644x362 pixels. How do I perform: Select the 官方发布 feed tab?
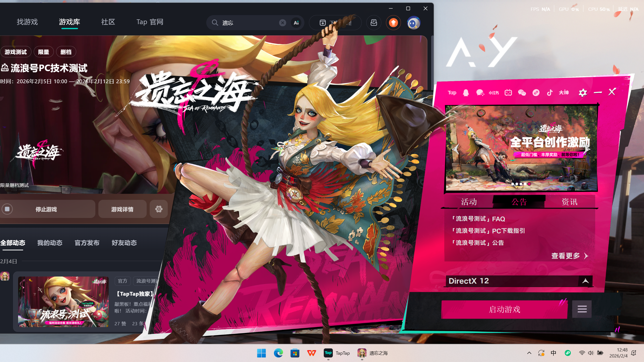point(87,243)
